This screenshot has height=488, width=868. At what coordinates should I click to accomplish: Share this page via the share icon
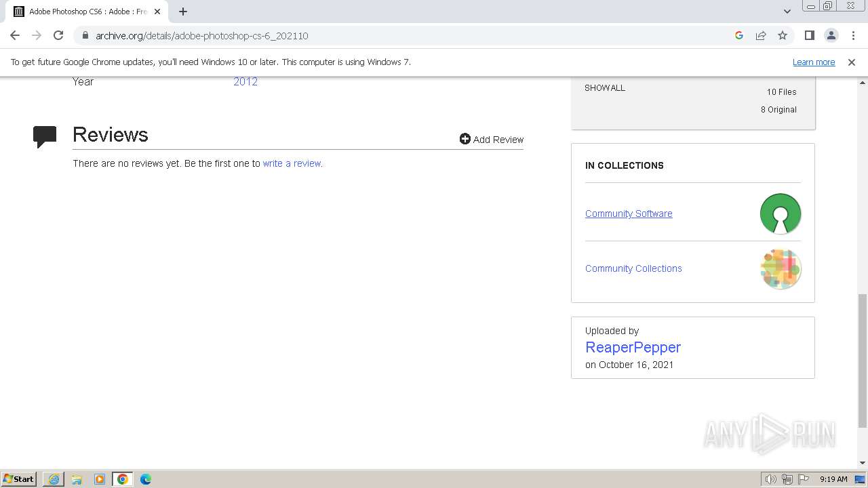[x=761, y=35]
